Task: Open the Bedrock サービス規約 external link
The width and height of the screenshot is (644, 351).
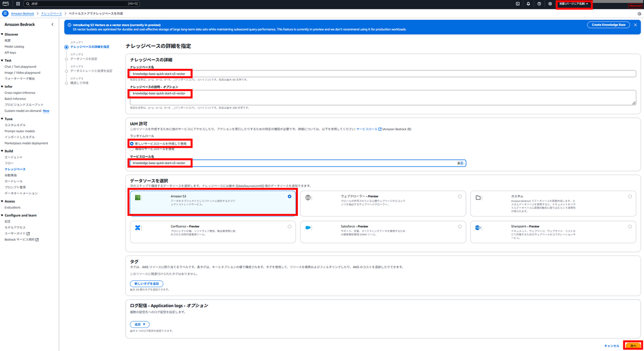Action: tap(22, 239)
